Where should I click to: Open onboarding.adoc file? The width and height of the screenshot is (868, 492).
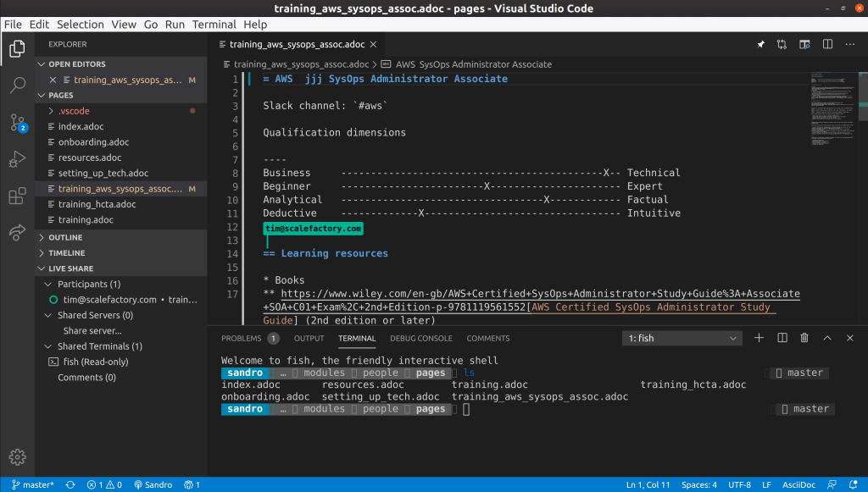121,142
